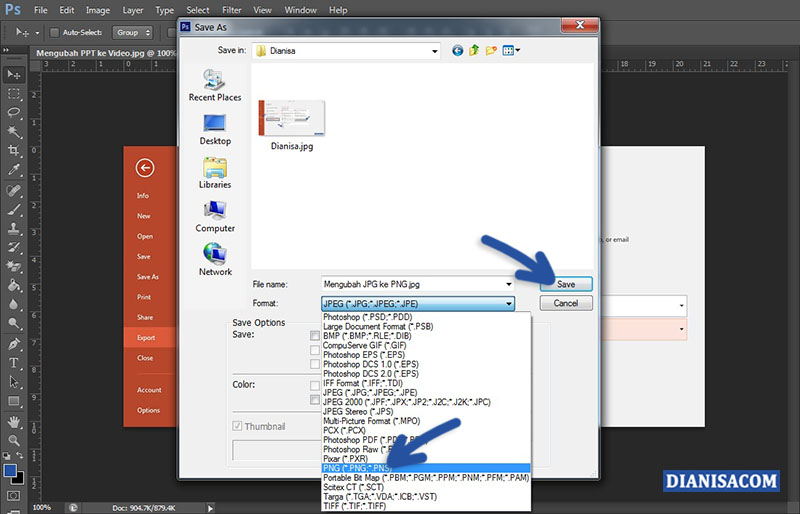Select the Spot Healing Brush tool
Viewport: 800px width, 514px height.
tap(14, 191)
